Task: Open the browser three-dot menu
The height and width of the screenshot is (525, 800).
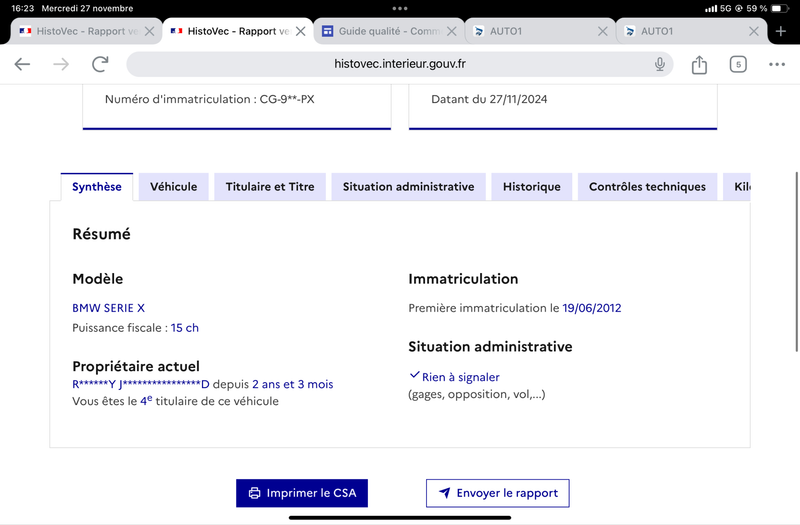Action: 777,64
